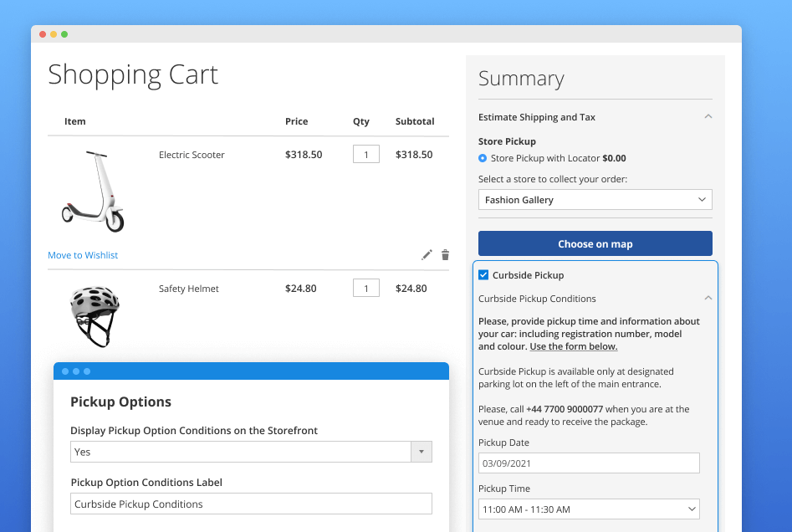Uncheck the Curbside Pickup checkbox
The width and height of the screenshot is (792, 532).
tap(483, 274)
